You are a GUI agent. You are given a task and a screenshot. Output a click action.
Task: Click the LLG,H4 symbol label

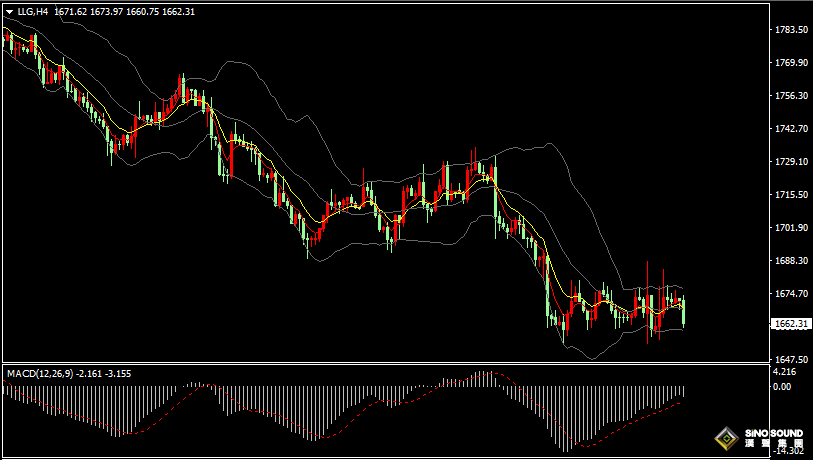pos(33,12)
